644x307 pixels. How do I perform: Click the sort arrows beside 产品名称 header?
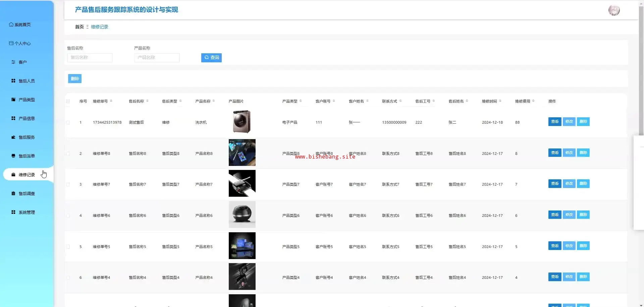[x=214, y=101]
